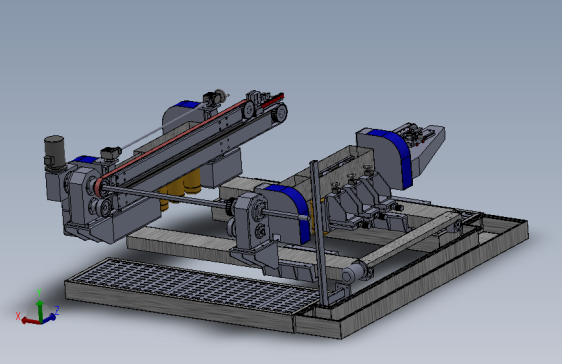This screenshot has width=562, height=364.
Task: Click the red X axis of the orientation triad
Action: point(30,321)
